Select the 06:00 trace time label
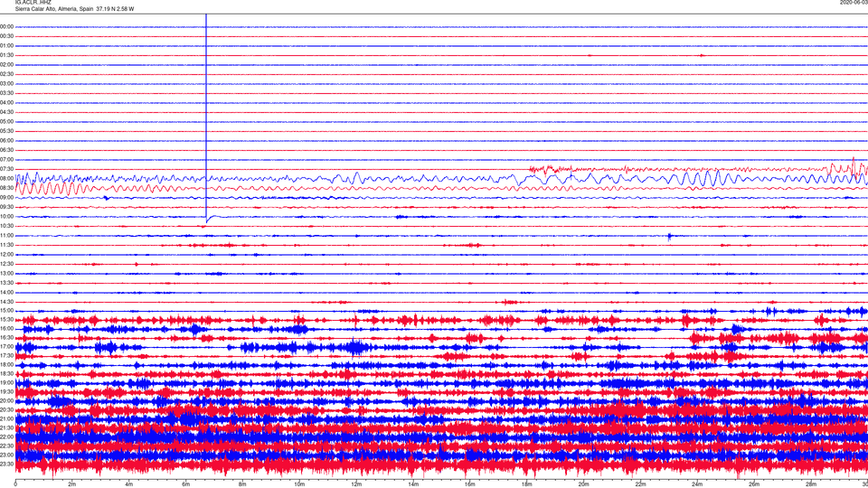The height and width of the screenshot is (488, 868). (6, 141)
